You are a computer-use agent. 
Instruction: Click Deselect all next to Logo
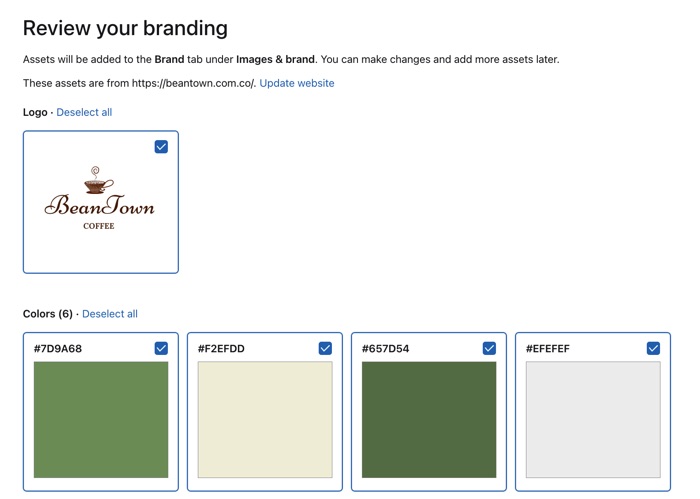84,112
